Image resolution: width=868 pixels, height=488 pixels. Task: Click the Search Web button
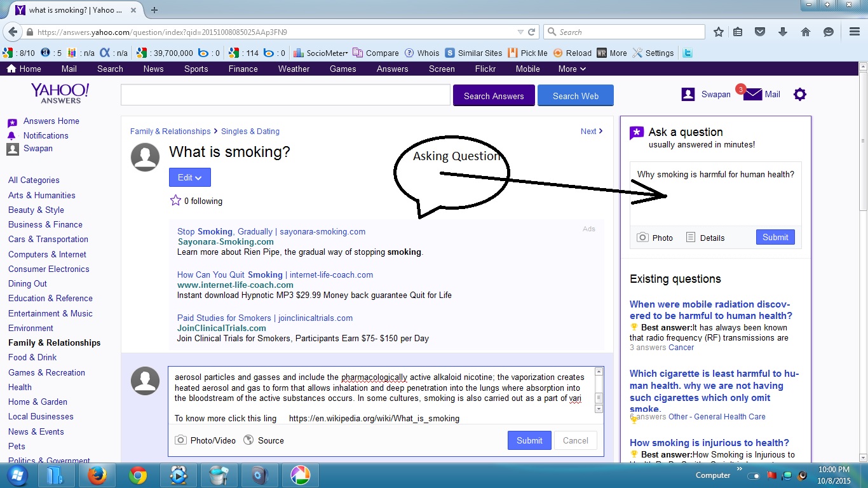576,96
